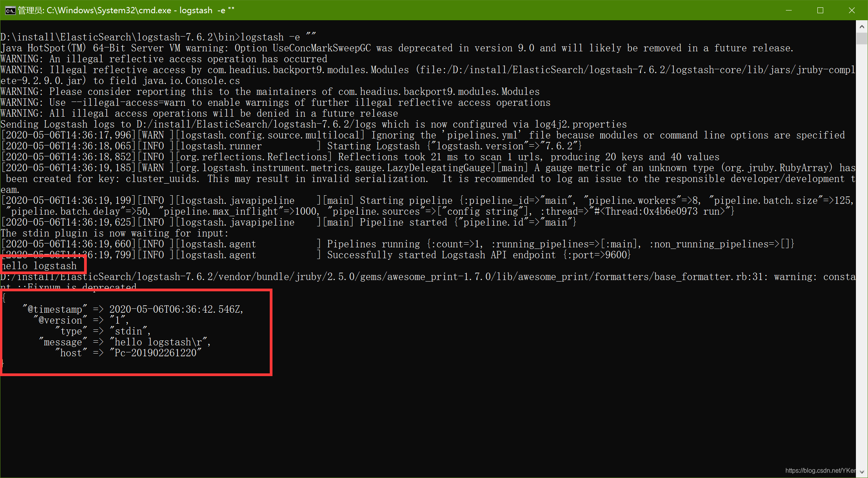The height and width of the screenshot is (478, 868).
Task: Click the 'type' => 'stdin' output line
Action: tap(102, 331)
